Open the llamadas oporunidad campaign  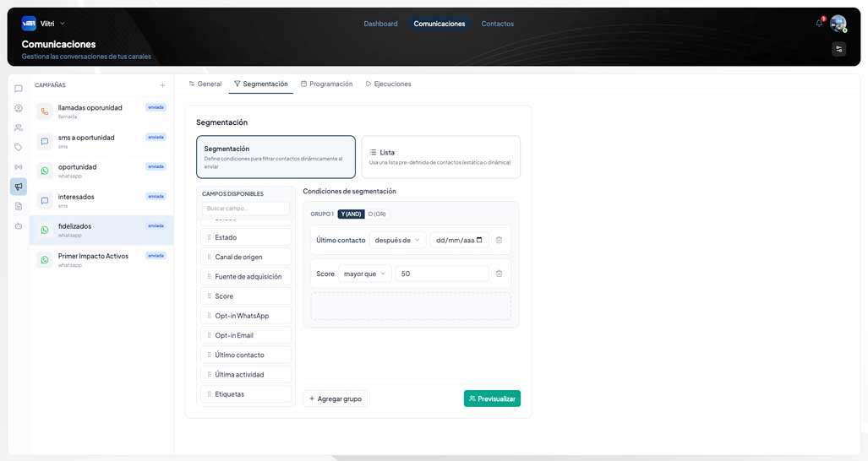pos(101,111)
